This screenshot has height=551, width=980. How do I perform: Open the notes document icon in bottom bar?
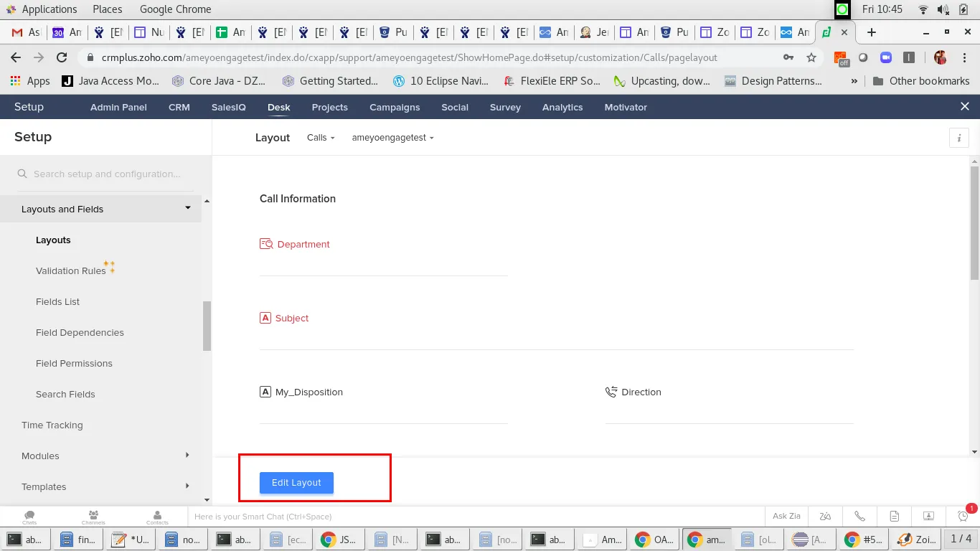tap(894, 516)
